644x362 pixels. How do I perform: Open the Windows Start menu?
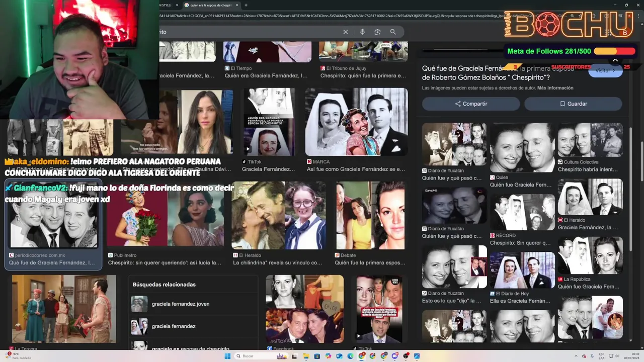(227, 356)
